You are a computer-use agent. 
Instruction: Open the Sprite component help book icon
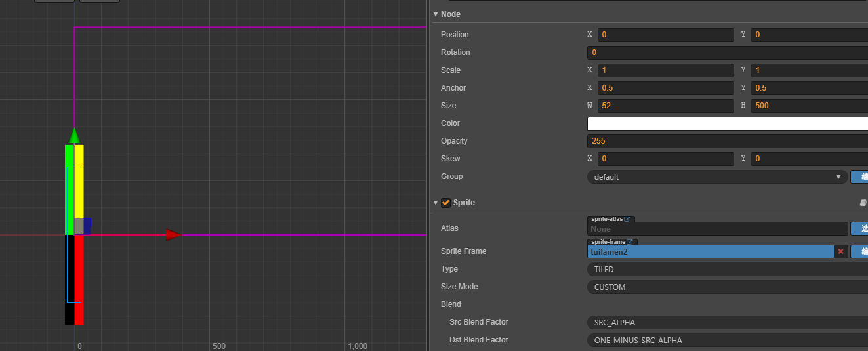863,203
